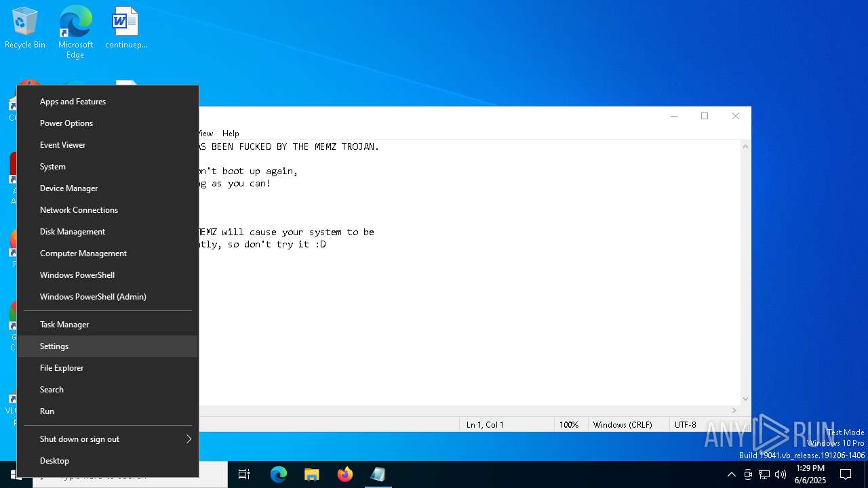Launch Device Manager from the menu

(x=108, y=188)
